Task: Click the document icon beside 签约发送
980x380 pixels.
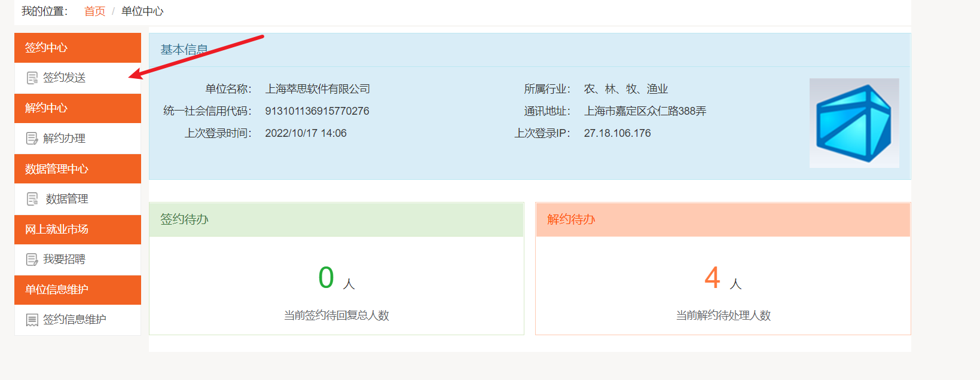Action: 32,78
